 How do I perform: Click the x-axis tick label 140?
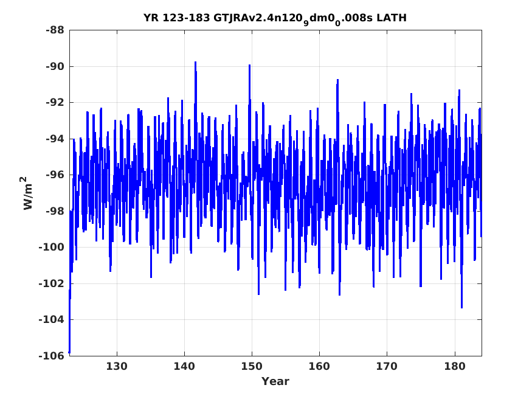(x=184, y=366)
